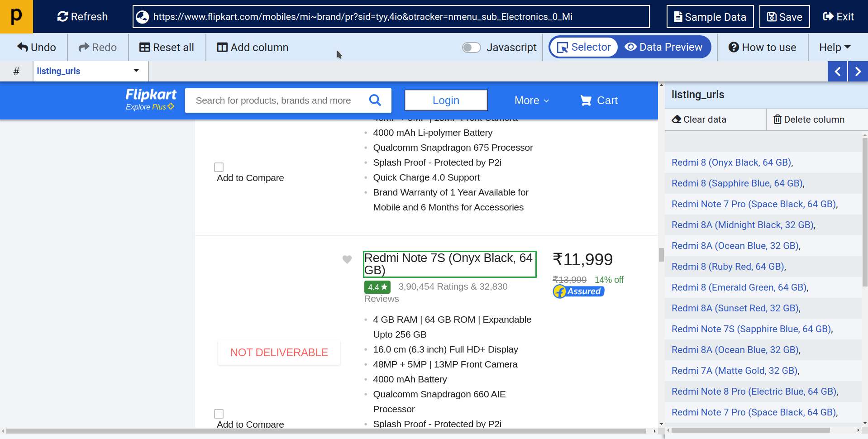Click the NOT DELIVERABLE label
This screenshot has height=439, width=868.
point(279,353)
